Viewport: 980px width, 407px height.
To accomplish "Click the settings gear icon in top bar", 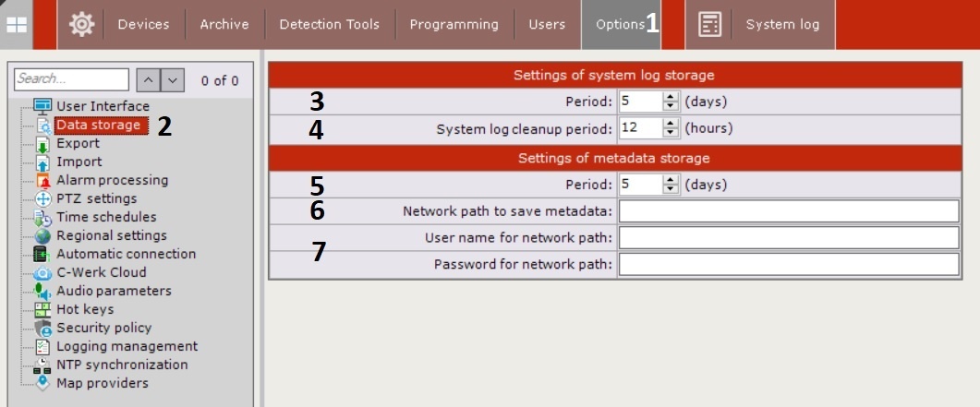I will (81, 25).
